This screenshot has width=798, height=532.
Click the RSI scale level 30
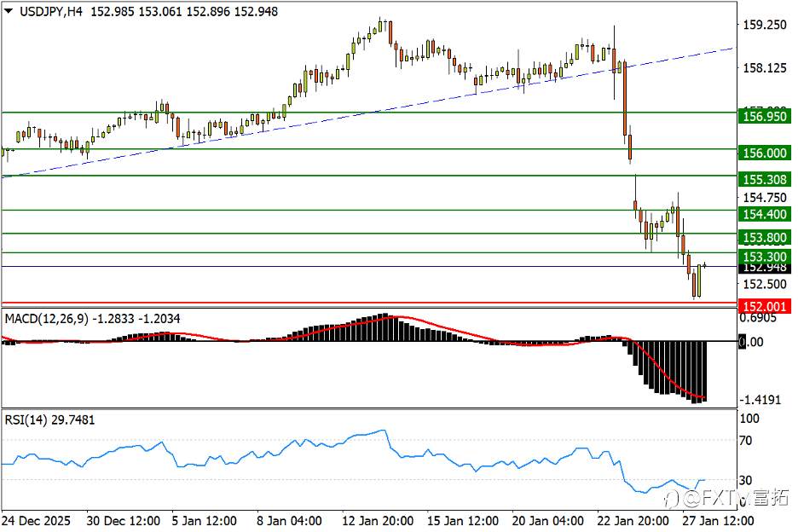tap(746, 480)
